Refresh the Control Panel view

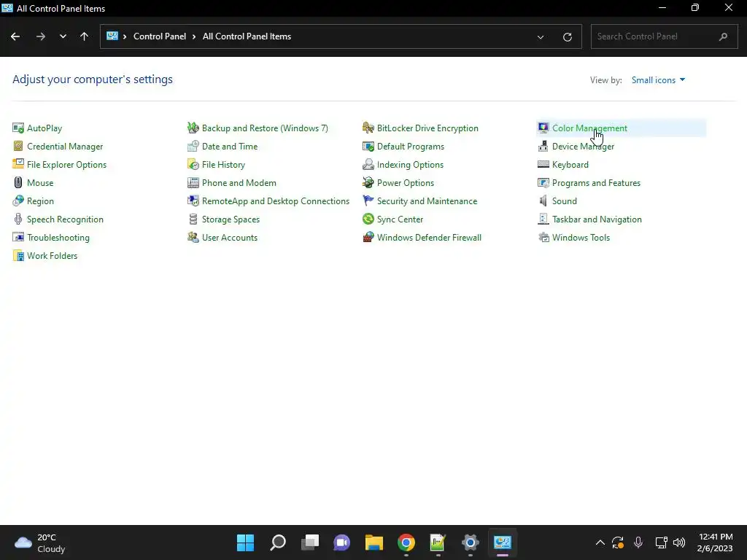pyautogui.click(x=567, y=36)
